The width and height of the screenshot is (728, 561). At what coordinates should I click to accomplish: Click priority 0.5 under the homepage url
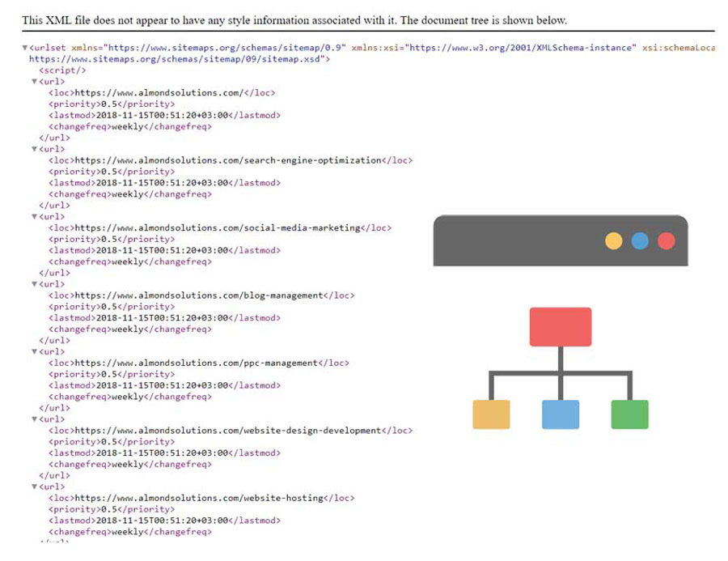point(112,104)
